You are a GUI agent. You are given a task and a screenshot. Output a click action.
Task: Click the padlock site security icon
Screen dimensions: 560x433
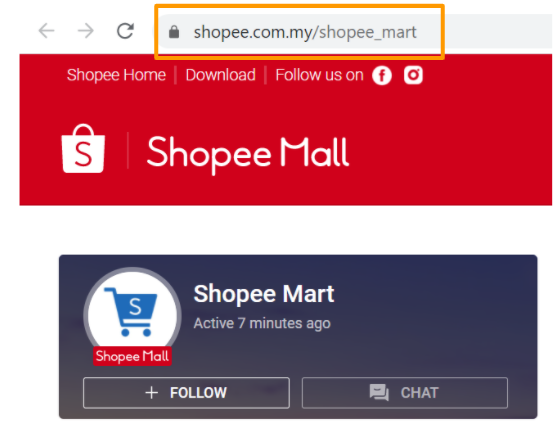point(174,32)
